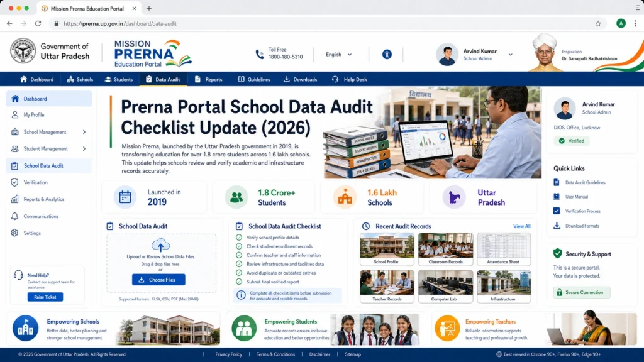The image size is (644, 362).
Task: Toggle Confirm teacher and staff information check
Action: [x=238, y=255]
